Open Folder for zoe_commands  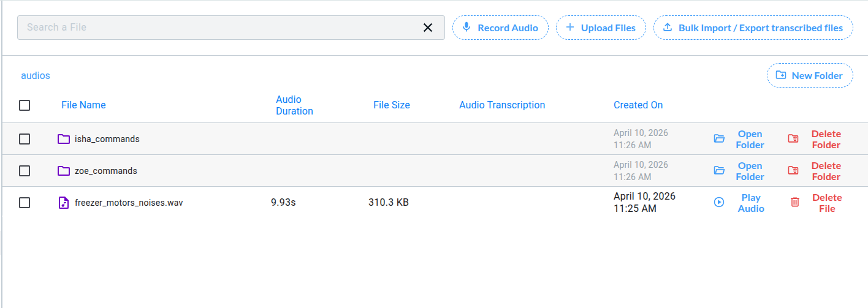point(750,171)
